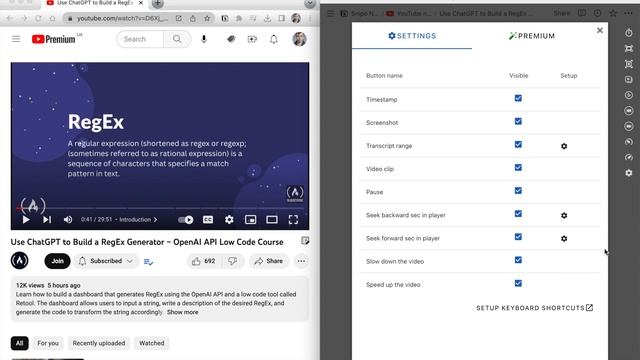
Task: Toggle the autoplay switch in the player
Action: click(185, 220)
